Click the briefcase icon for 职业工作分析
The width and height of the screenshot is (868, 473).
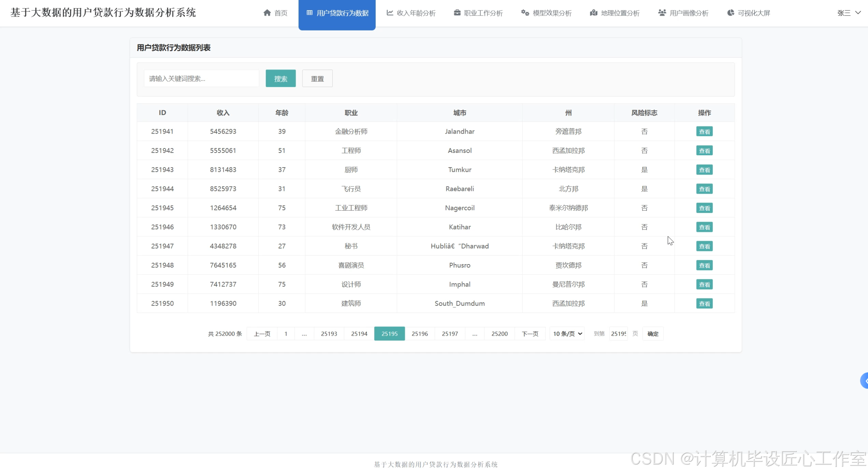point(457,13)
